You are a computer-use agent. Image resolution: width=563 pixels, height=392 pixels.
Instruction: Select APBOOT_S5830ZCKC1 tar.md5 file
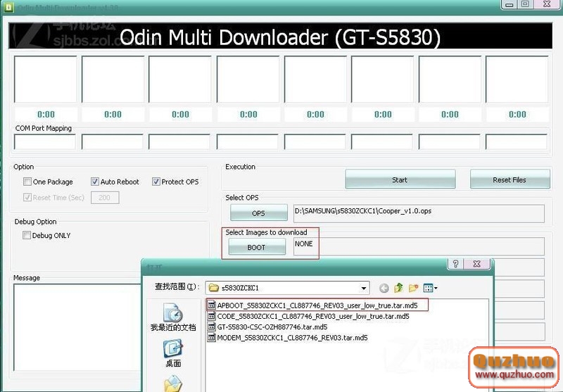pos(317,305)
